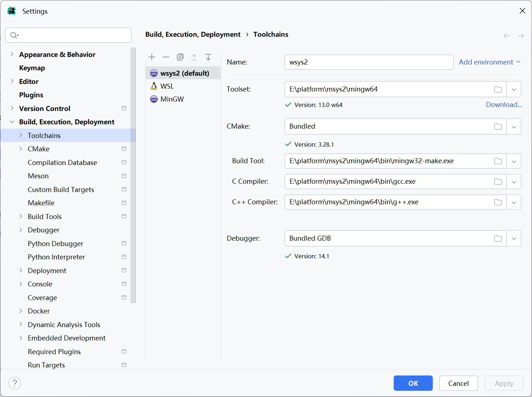Select Custom Build Targets settings
Screen dimensions: 532x397
pyautogui.click(x=61, y=189)
